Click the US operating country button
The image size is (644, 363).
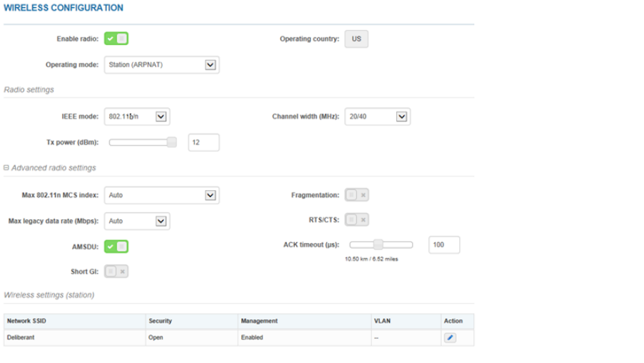[356, 39]
